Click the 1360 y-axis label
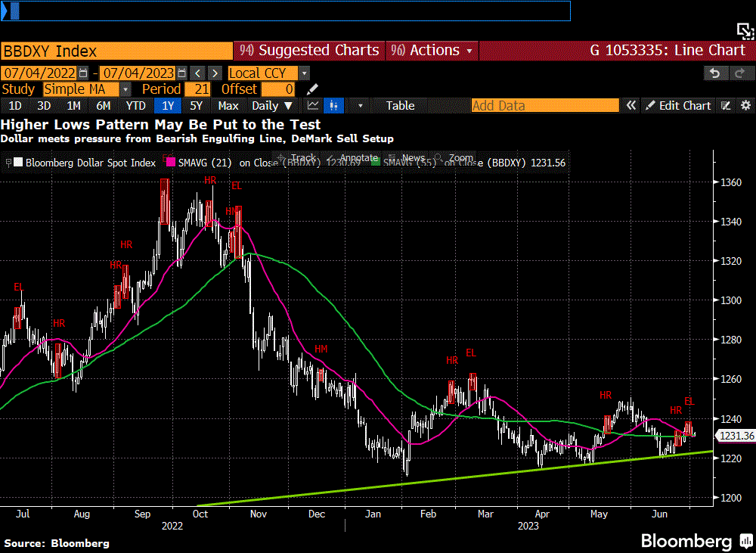 pos(731,182)
